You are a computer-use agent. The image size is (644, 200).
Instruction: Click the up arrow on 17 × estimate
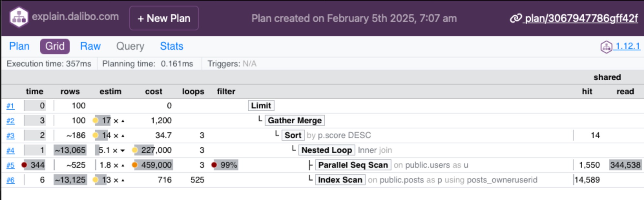(123, 121)
